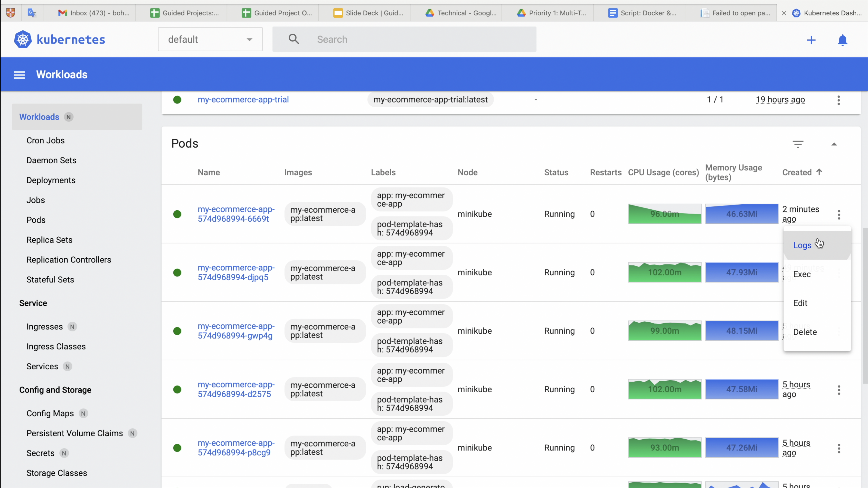Click the Pods filter icon

[x=797, y=144]
